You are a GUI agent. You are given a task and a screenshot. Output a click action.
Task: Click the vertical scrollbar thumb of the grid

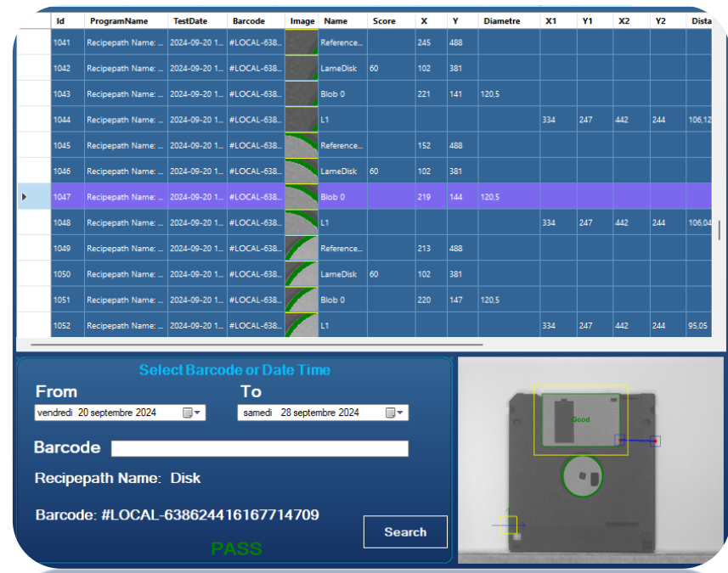click(719, 230)
